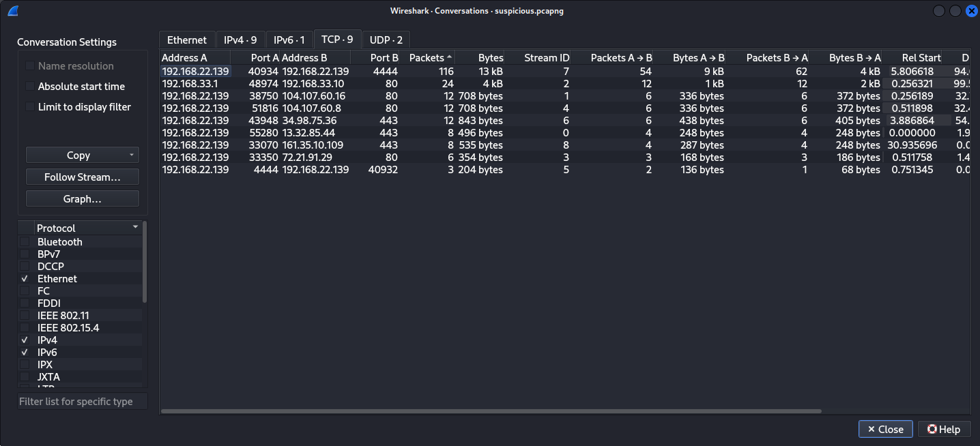Click the Help button label

tap(950, 429)
